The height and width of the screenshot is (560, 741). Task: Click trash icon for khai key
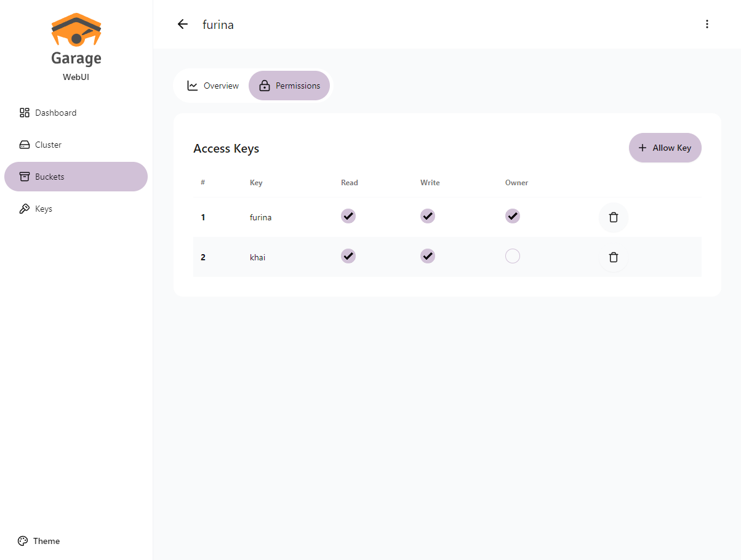click(x=613, y=257)
